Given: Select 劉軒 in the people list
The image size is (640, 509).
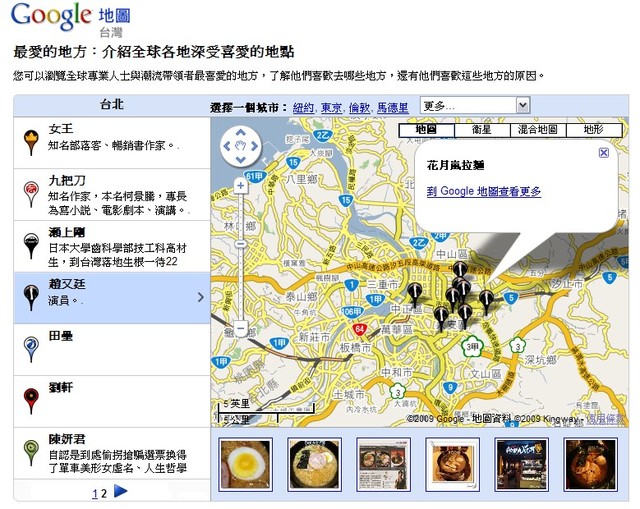Looking at the screenshot, I should click(x=112, y=402).
